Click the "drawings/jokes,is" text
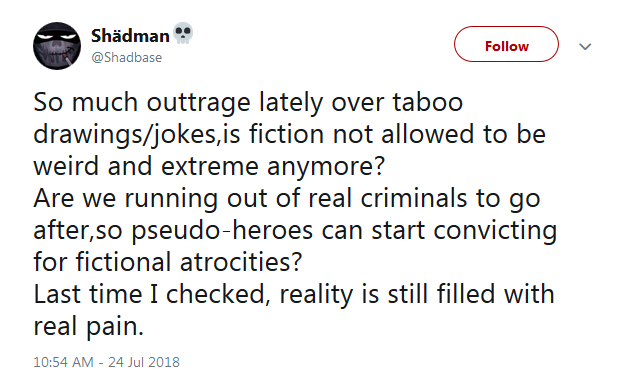This screenshot has height=383, width=620. click(x=137, y=134)
